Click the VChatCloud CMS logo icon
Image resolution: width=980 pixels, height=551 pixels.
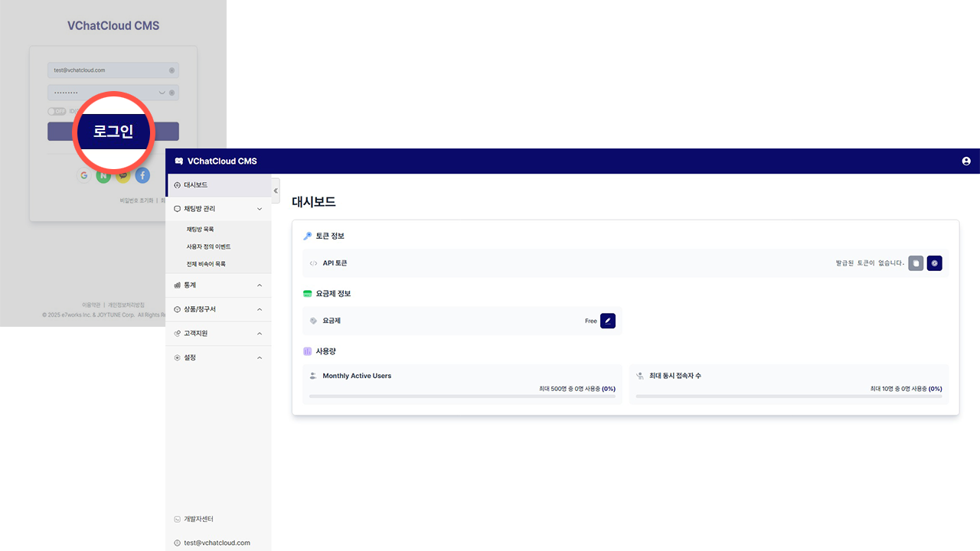179,161
